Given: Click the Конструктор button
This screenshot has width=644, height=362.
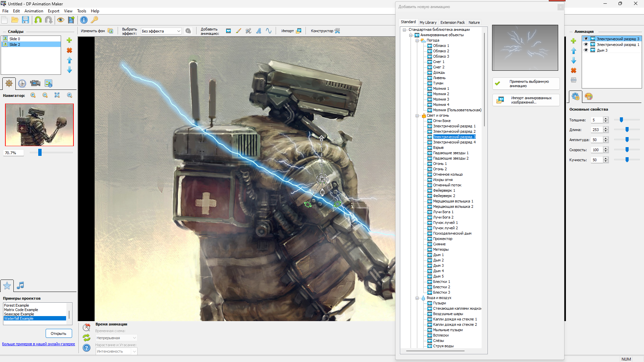Looking at the screenshot, I should [325, 31].
